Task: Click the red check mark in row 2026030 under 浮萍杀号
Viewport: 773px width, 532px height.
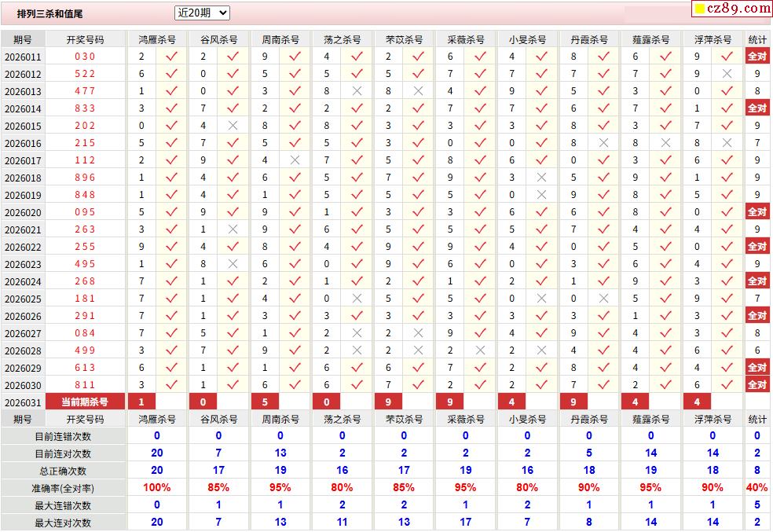Action: 727,385
